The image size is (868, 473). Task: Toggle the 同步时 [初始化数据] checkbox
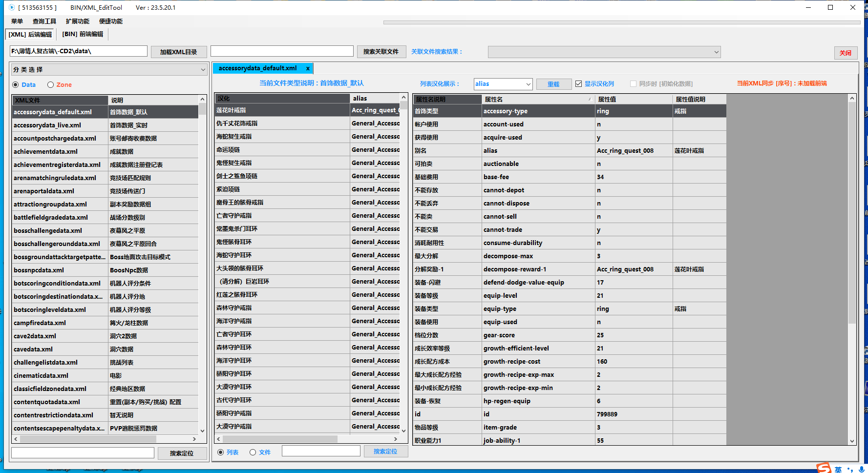pyautogui.click(x=634, y=84)
